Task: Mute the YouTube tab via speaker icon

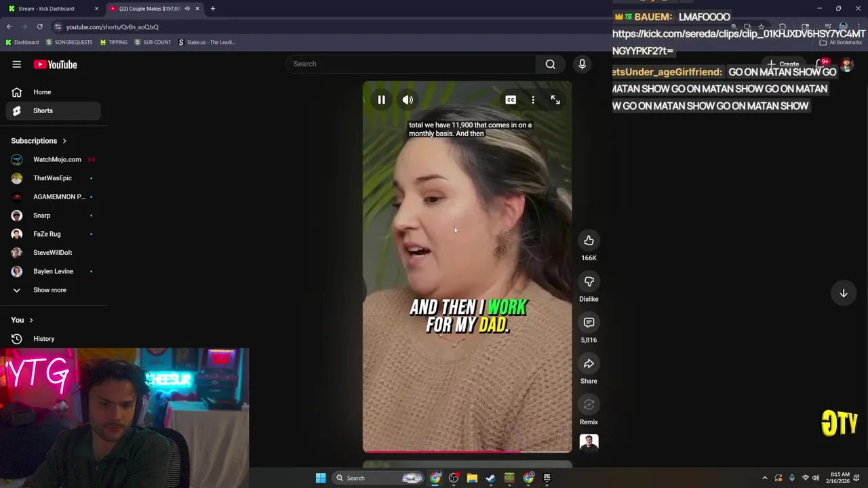Action: point(187,9)
